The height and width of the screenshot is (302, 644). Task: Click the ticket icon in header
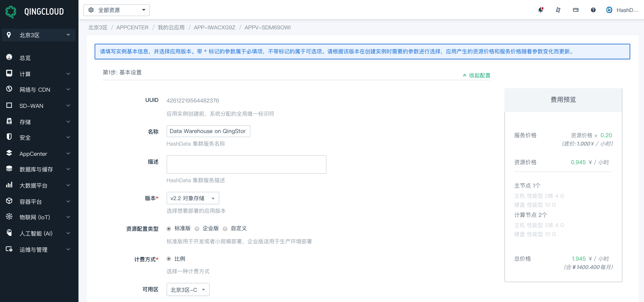[x=558, y=10]
